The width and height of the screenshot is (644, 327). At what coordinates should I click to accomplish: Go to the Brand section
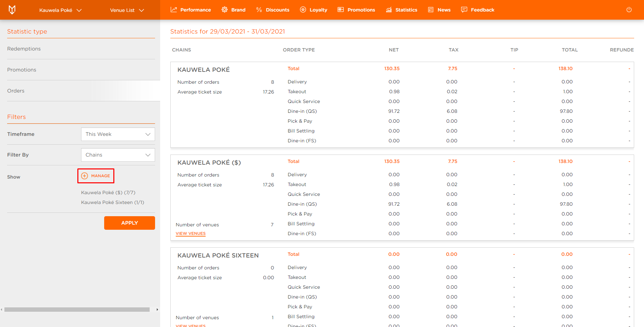pos(233,10)
